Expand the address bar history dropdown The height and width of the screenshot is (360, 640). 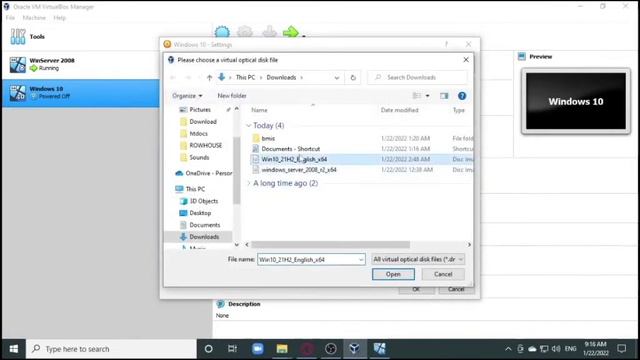click(x=337, y=78)
